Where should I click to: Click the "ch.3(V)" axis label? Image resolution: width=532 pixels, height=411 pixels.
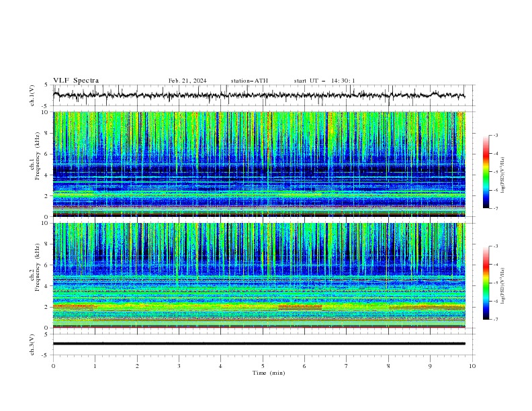pyautogui.click(x=32, y=345)
